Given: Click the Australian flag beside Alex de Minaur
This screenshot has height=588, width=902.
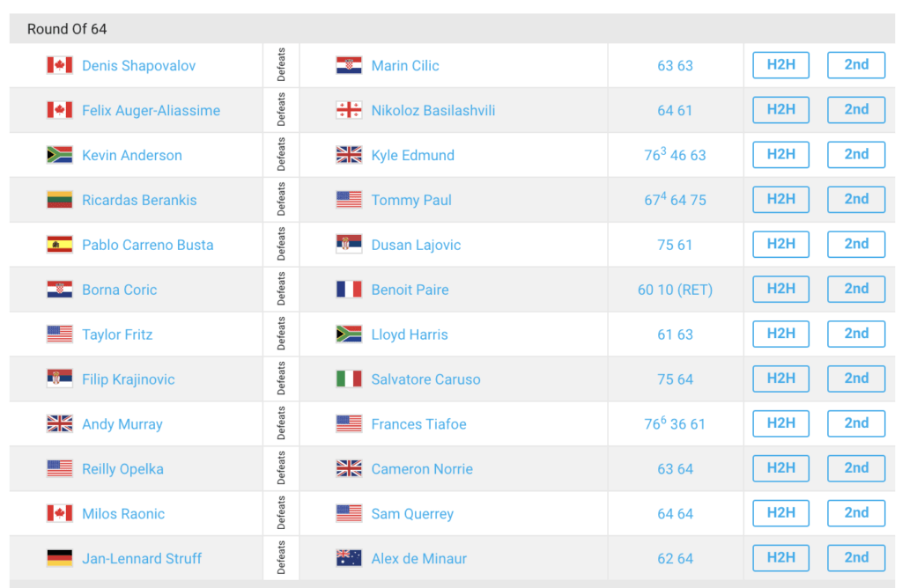Looking at the screenshot, I should [349, 558].
